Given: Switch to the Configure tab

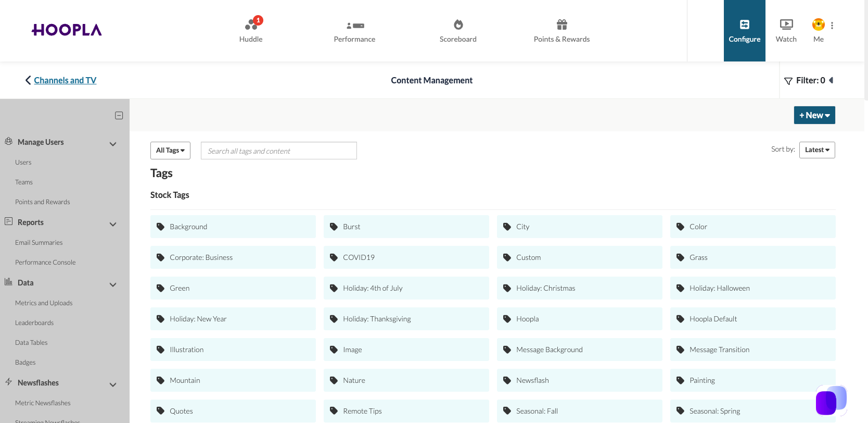Looking at the screenshot, I should (x=745, y=31).
